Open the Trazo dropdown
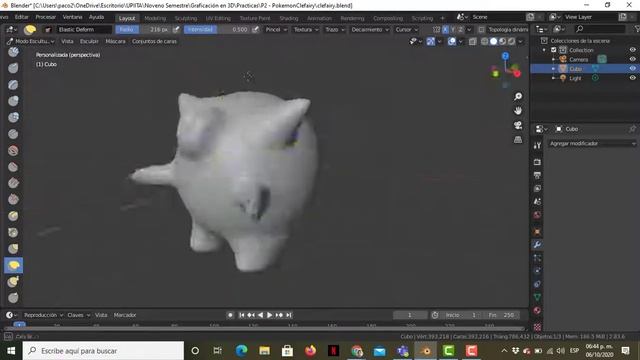 pos(334,29)
